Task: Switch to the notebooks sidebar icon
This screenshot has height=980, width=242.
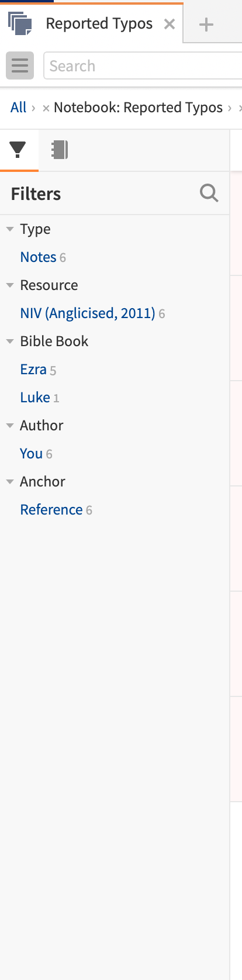Action: 60,150
